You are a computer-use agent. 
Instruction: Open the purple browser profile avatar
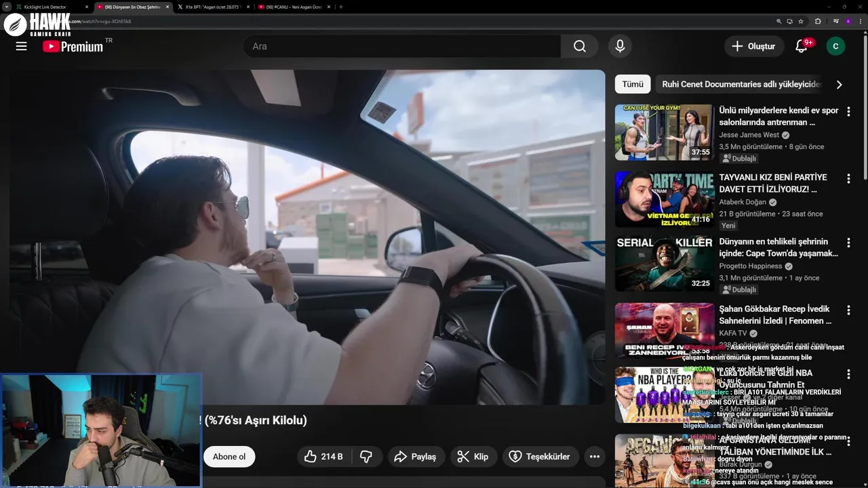tap(848, 21)
